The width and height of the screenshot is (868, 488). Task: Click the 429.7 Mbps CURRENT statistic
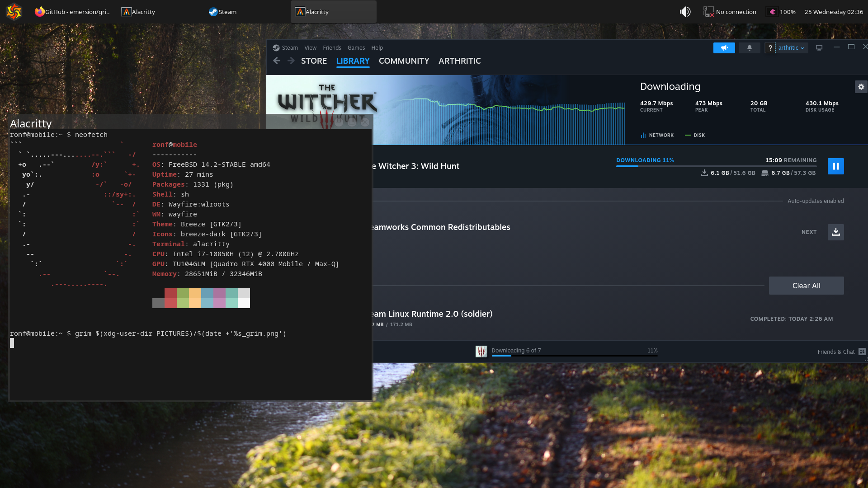tap(656, 106)
